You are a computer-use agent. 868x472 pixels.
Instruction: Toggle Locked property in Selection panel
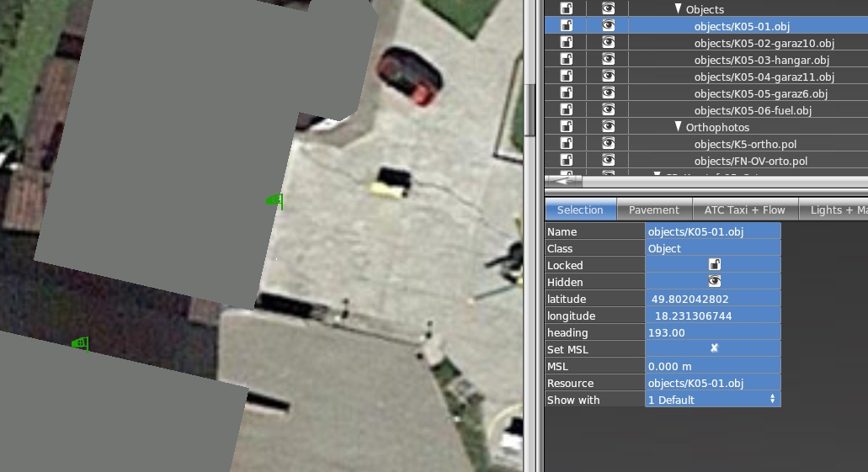714,264
